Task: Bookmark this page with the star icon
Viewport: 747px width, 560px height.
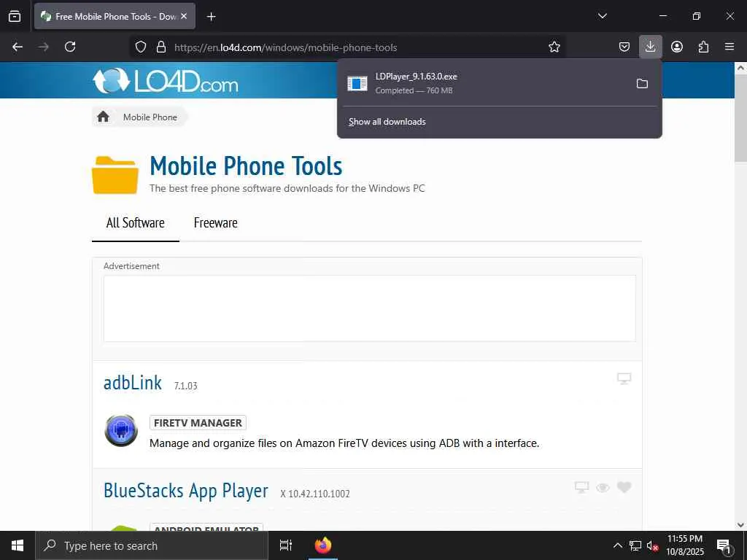Action: click(554, 47)
